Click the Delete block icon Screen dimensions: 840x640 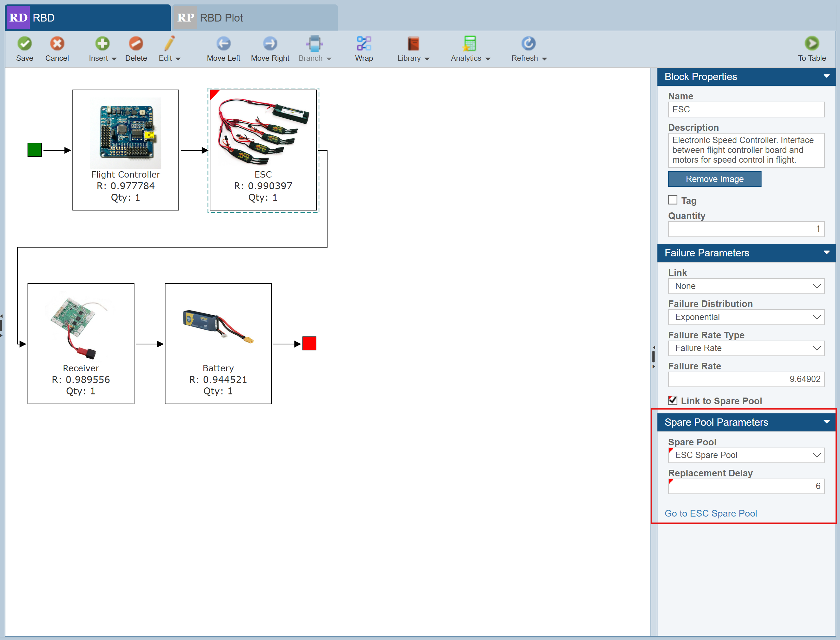pyautogui.click(x=136, y=43)
